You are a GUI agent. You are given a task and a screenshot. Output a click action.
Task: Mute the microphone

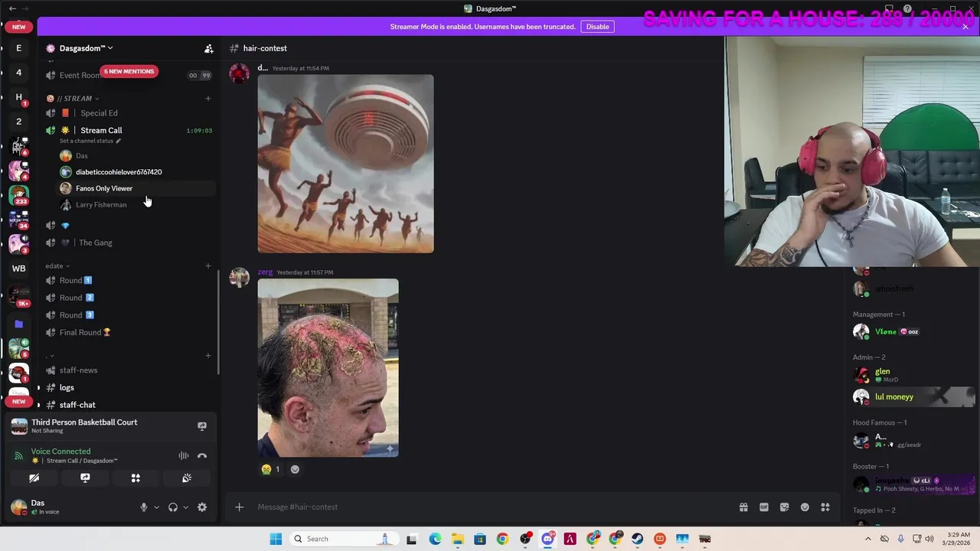coord(143,507)
